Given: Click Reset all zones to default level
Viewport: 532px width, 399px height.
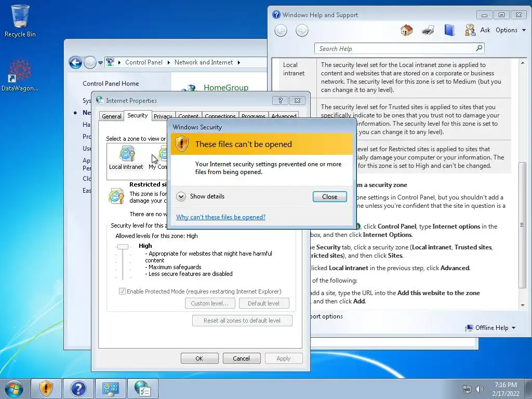Looking at the screenshot, I should (242, 321).
